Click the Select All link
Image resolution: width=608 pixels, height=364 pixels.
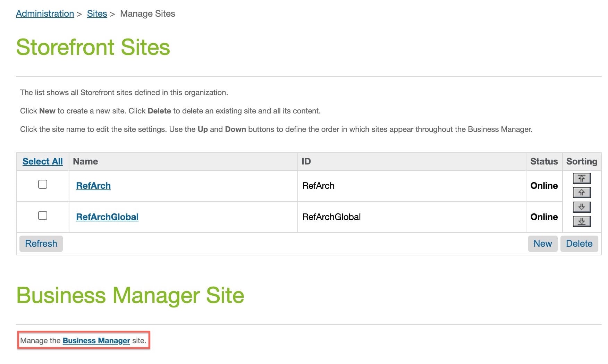[x=43, y=161]
